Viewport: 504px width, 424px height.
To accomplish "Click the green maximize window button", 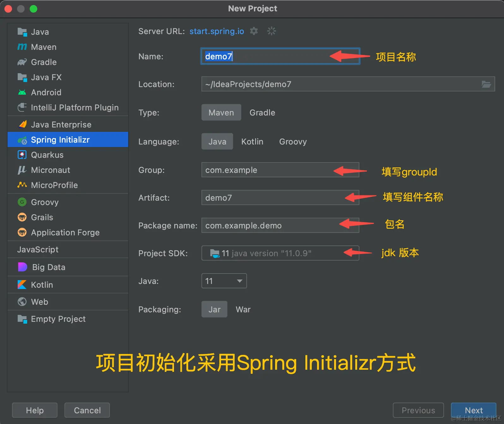I will (x=33, y=9).
